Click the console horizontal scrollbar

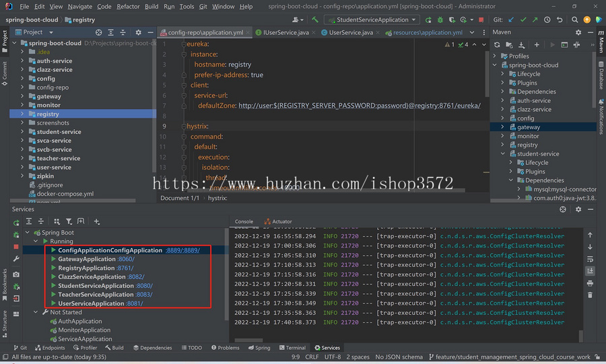pyautogui.click(x=248, y=340)
